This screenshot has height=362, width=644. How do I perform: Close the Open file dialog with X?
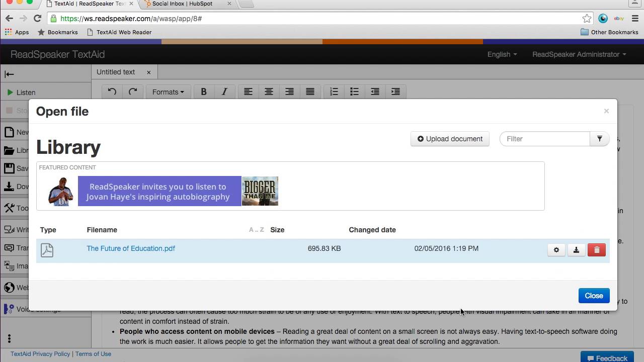(x=606, y=111)
